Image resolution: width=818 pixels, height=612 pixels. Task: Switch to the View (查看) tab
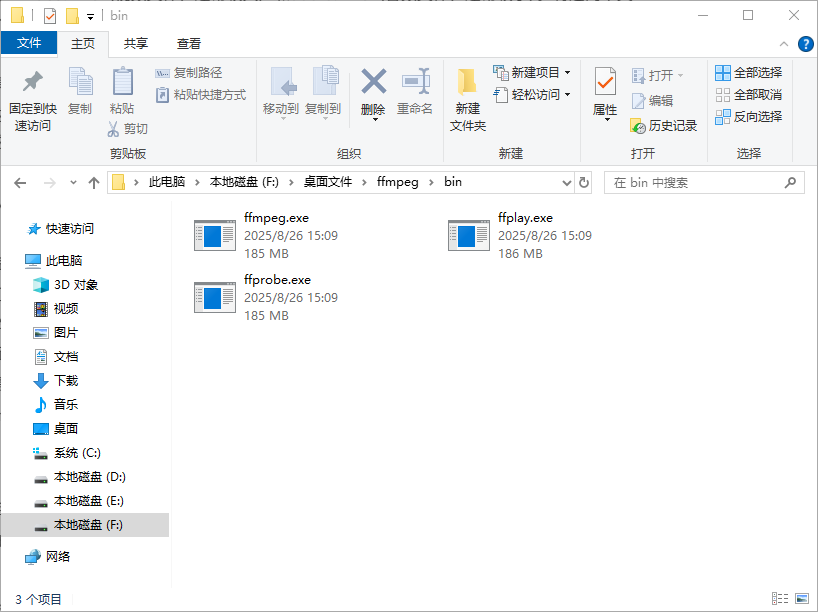tap(188, 44)
